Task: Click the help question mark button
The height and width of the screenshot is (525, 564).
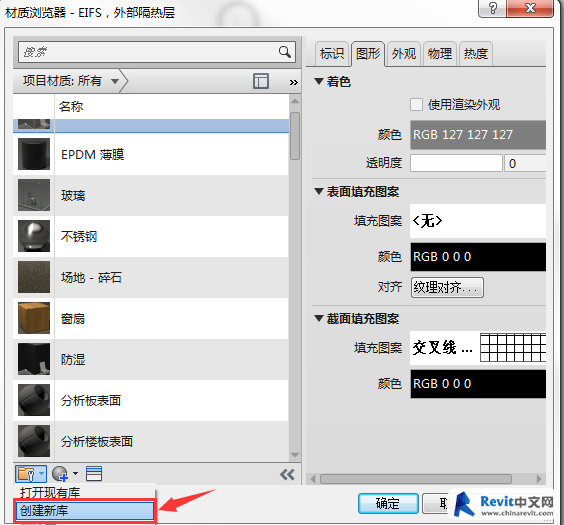Action: (x=492, y=8)
